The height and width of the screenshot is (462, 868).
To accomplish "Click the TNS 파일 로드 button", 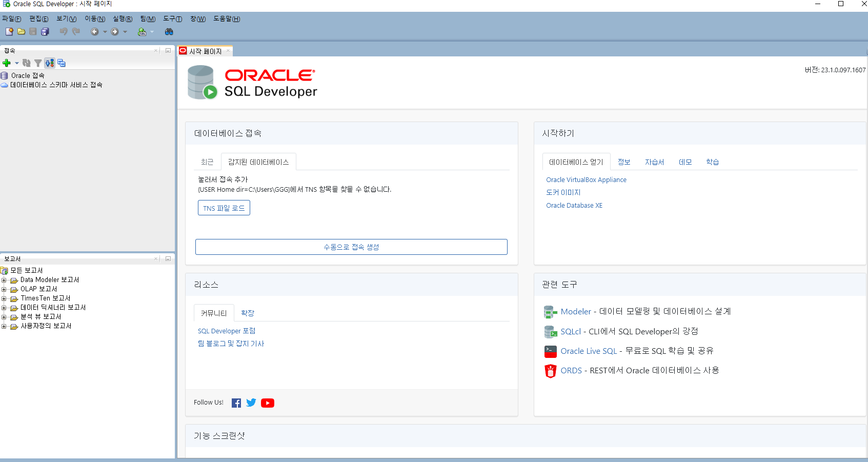I will 224,208.
